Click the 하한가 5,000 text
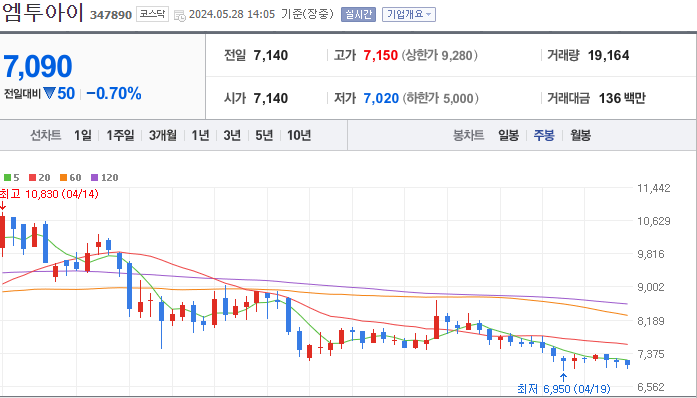The height and width of the screenshot is (398, 697). click(x=441, y=98)
